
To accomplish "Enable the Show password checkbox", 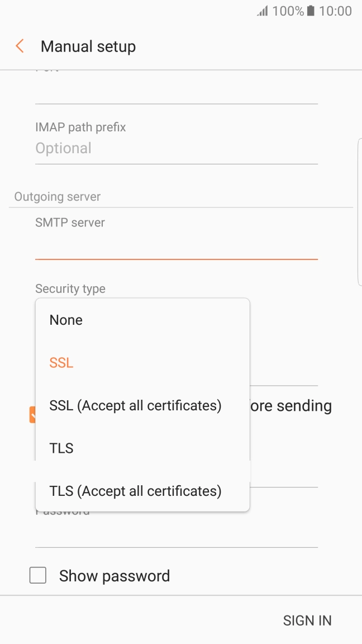I will tap(37, 575).
